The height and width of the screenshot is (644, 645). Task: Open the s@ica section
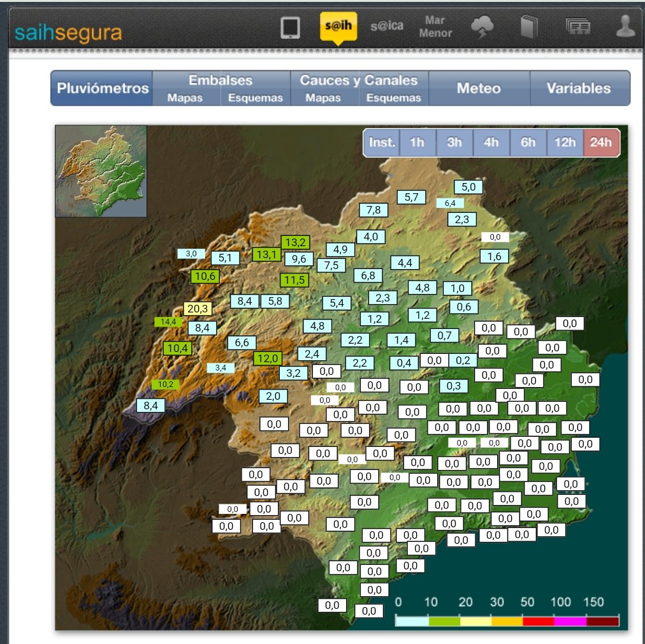tap(387, 26)
